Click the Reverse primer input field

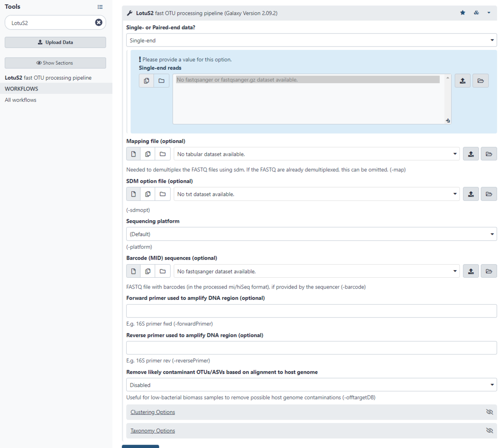click(x=311, y=348)
